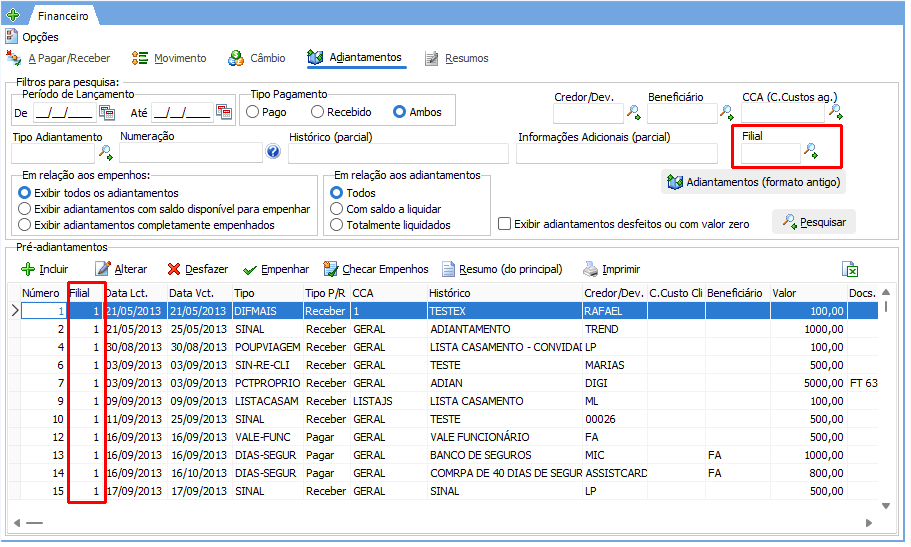Image resolution: width=911 pixels, height=547 pixels.
Task: Click the Beneficiário input field
Action: click(682, 114)
